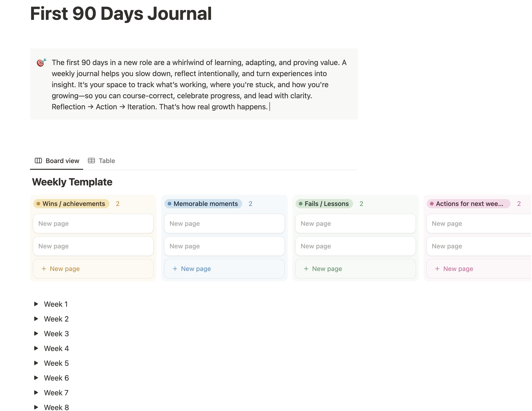Click the Board view layout icon
Screen dimensions: 532x411
pyautogui.click(x=38, y=161)
